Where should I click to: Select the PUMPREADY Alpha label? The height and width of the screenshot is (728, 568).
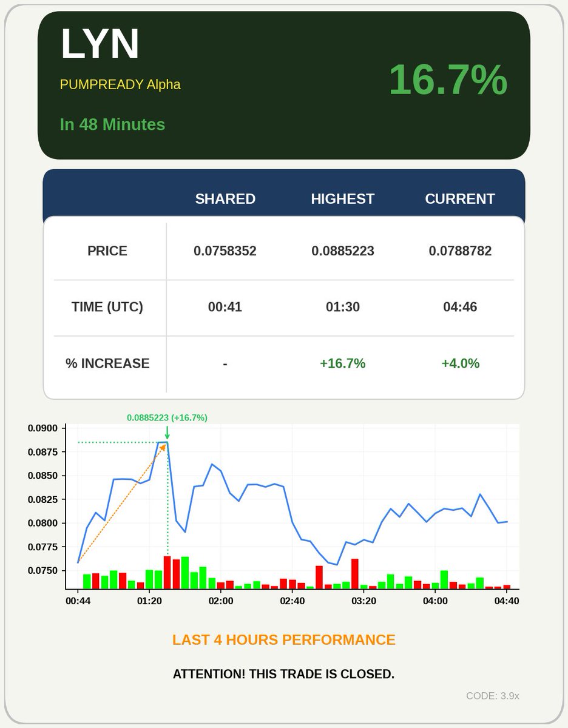tap(120, 84)
